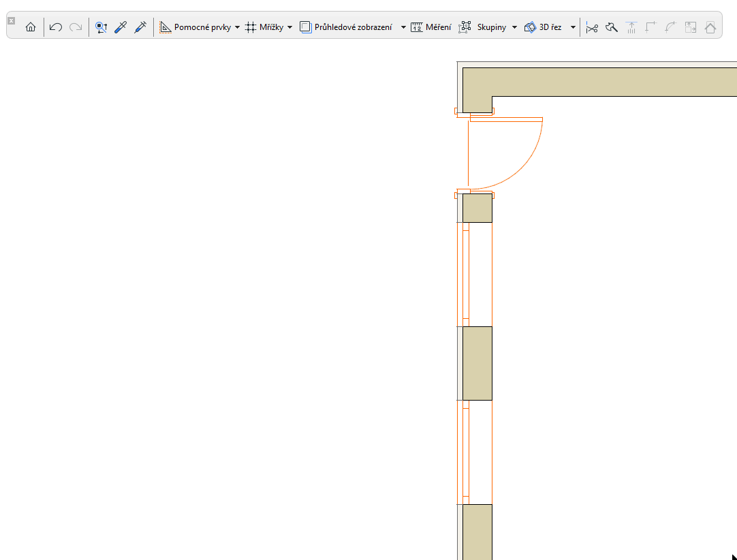The width and height of the screenshot is (737, 560).
Task: Select the Pick Up Parameters eyedropper icon
Action: (121, 27)
